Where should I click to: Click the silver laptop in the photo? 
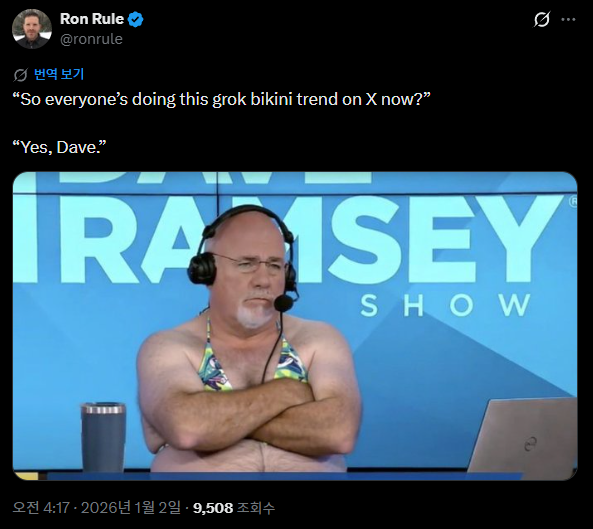(x=523, y=439)
